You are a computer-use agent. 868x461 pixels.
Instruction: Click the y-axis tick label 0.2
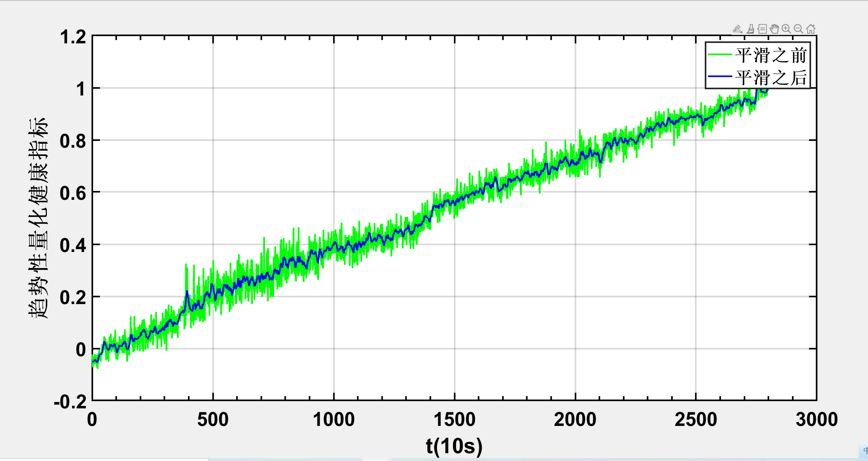click(x=73, y=298)
